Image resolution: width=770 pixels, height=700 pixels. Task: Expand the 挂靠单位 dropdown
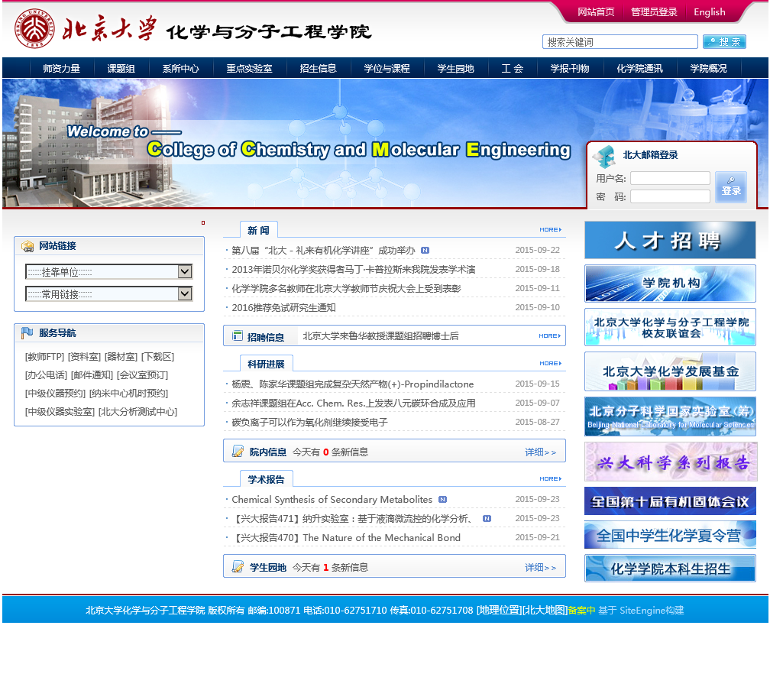[x=109, y=271]
